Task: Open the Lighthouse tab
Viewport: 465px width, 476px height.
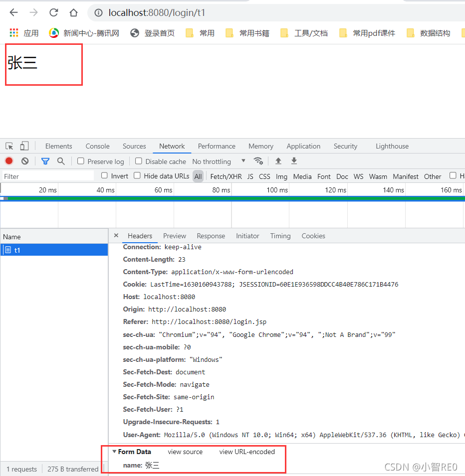Action: (x=392, y=147)
